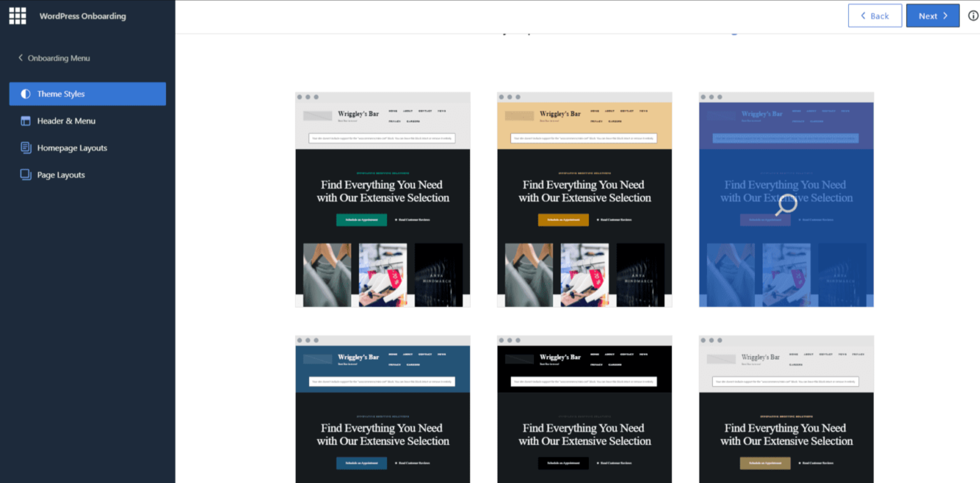Click the Homepage Layouts pages icon
The image size is (980, 483).
pyautogui.click(x=26, y=148)
